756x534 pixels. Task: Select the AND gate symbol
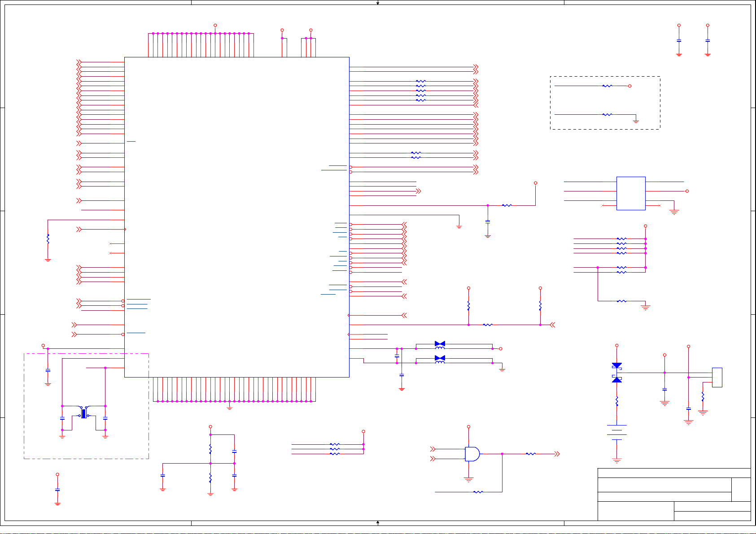click(472, 454)
